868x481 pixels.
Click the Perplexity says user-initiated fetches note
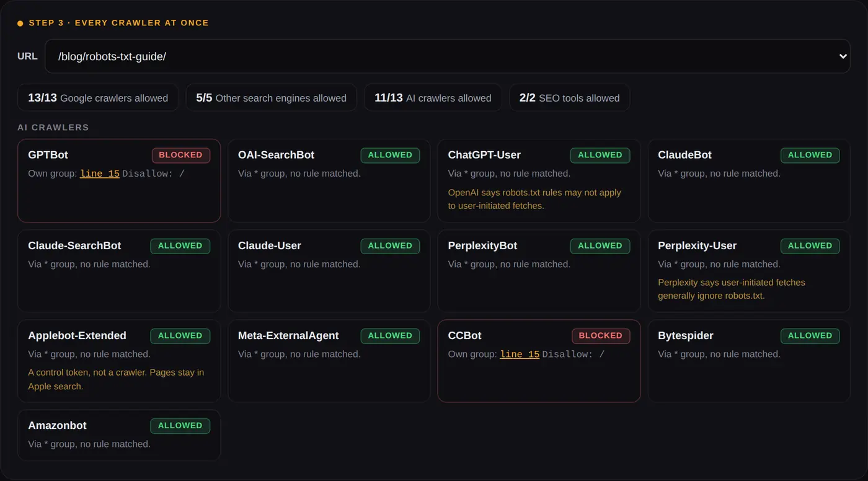pyautogui.click(x=732, y=289)
